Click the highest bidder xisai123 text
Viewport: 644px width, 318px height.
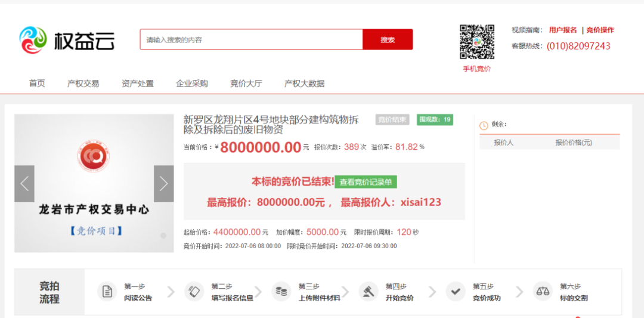tap(420, 202)
